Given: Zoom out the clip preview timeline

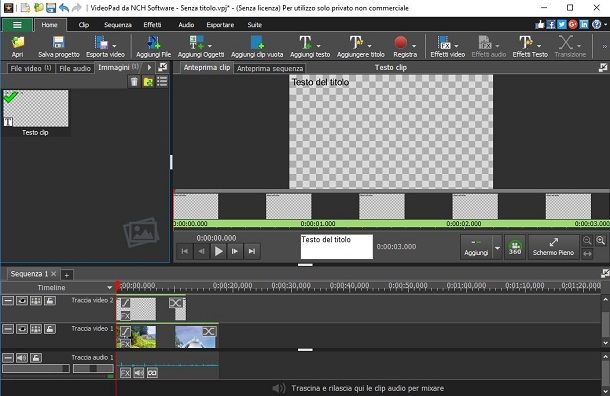Looking at the screenshot, I should point(587,240).
